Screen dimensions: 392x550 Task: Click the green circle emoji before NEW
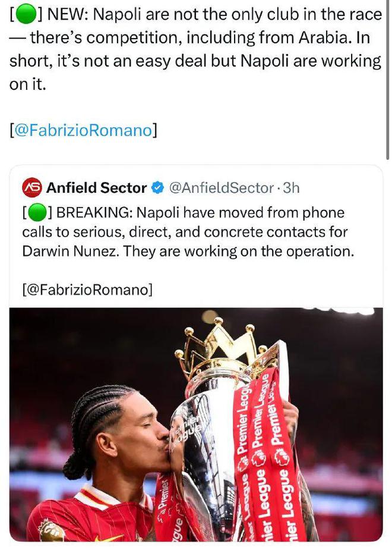(x=24, y=14)
